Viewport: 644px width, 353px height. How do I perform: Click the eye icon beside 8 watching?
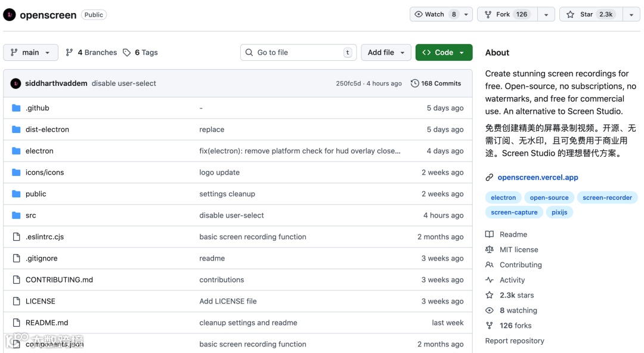pos(489,310)
